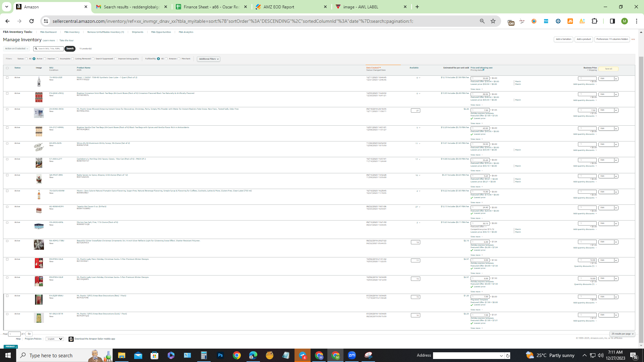Open Edit dropdown arrow for Mobil 1 row
The height and width of the screenshot is (362, 644).
[x=616, y=79]
